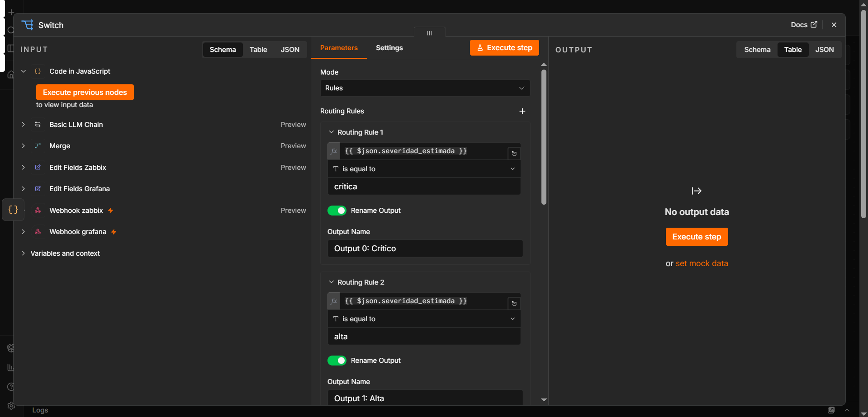
Task: Select the Schema view in INPUT panel
Action: pyautogui.click(x=223, y=50)
